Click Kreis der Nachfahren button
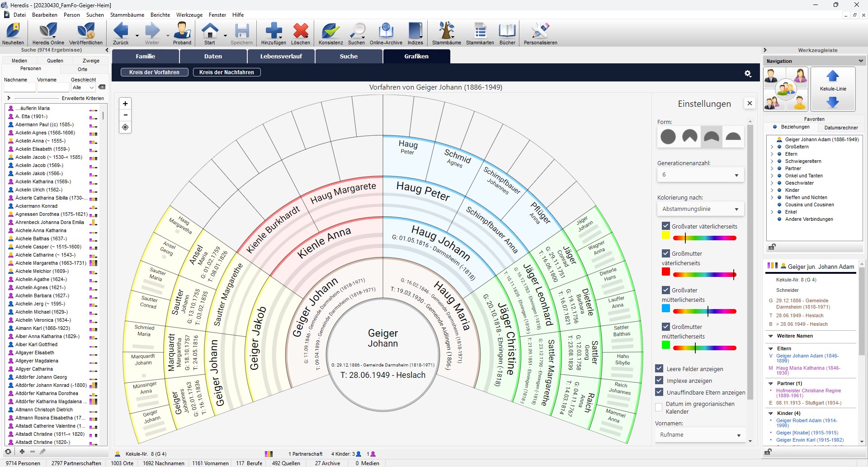 pyautogui.click(x=226, y=72)
